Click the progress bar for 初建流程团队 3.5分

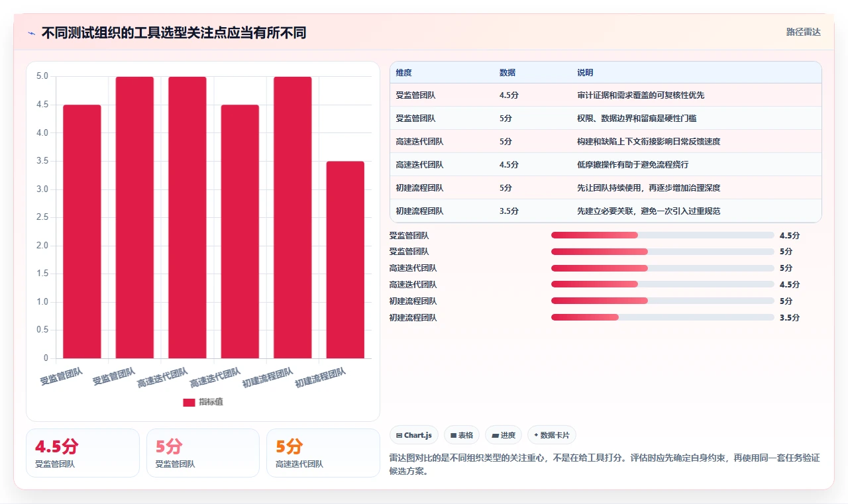coord(662,317)
